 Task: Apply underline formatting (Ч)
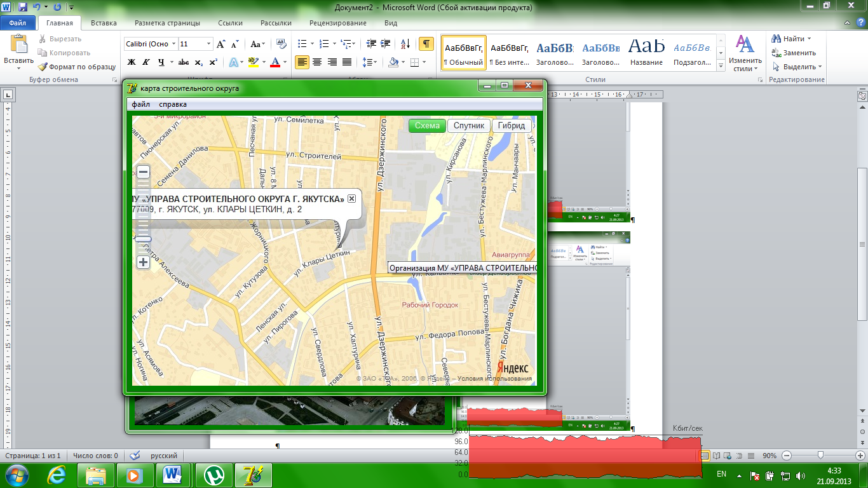tap(161, 62)
